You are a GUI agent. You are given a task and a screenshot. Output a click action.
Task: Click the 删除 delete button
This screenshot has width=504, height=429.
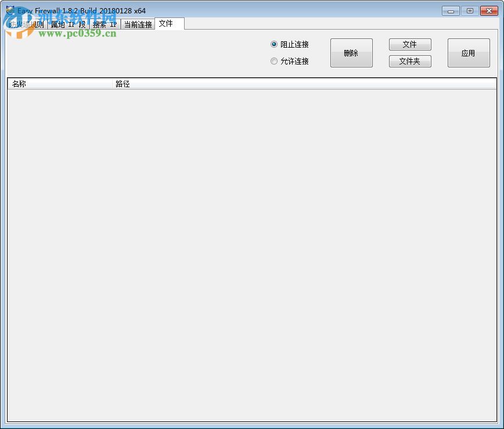(x=351, y=52)
